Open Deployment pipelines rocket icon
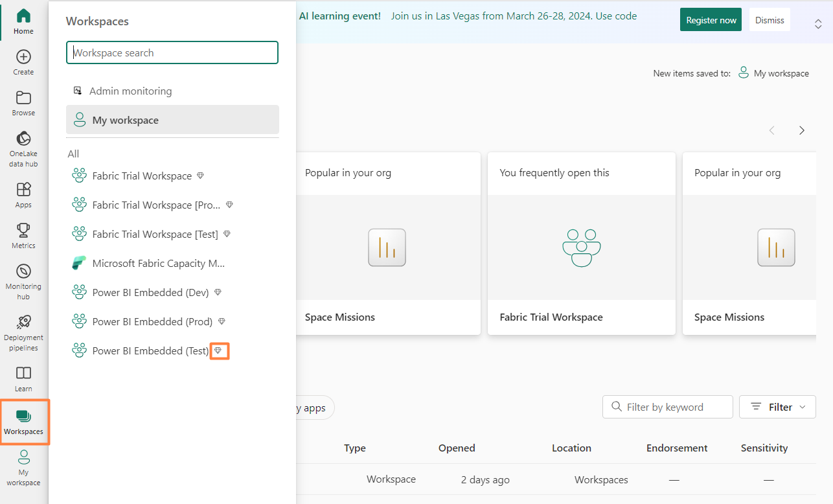The width and height of the screenshot is (833, 504). [23, 322]
